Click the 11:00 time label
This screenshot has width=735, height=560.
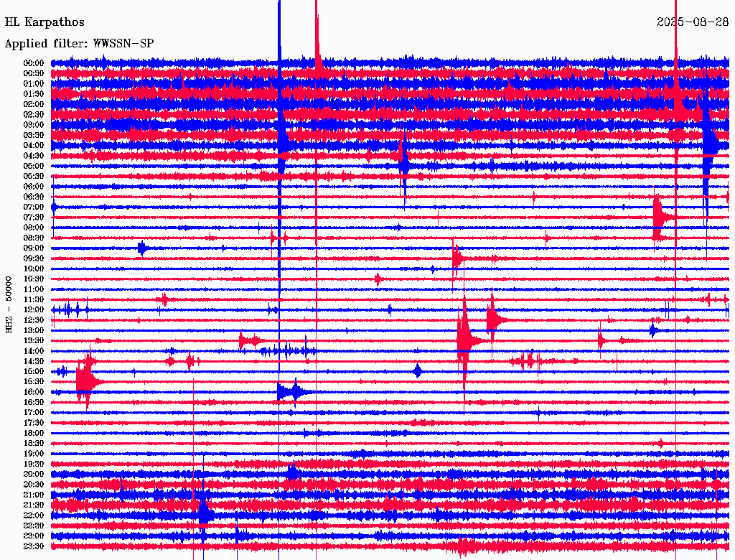click(x=34, y=289)
